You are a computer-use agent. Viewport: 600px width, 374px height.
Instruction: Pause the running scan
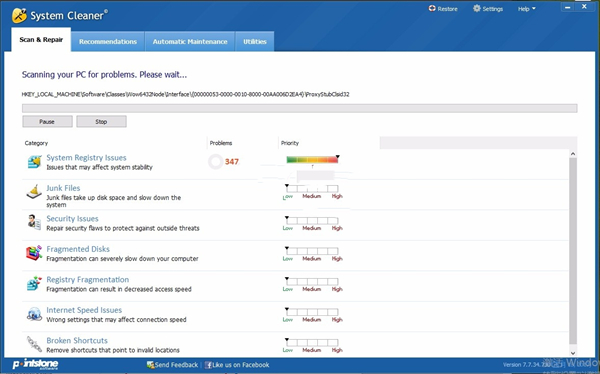pyautogui.click(x=47, y=122)
